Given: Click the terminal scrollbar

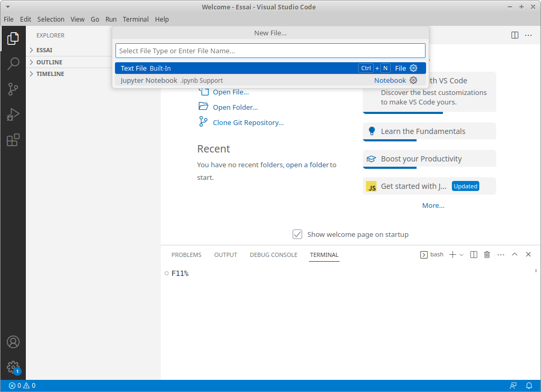Looking at the screenshot, I should pyautogui.click(x=536, y=271).
